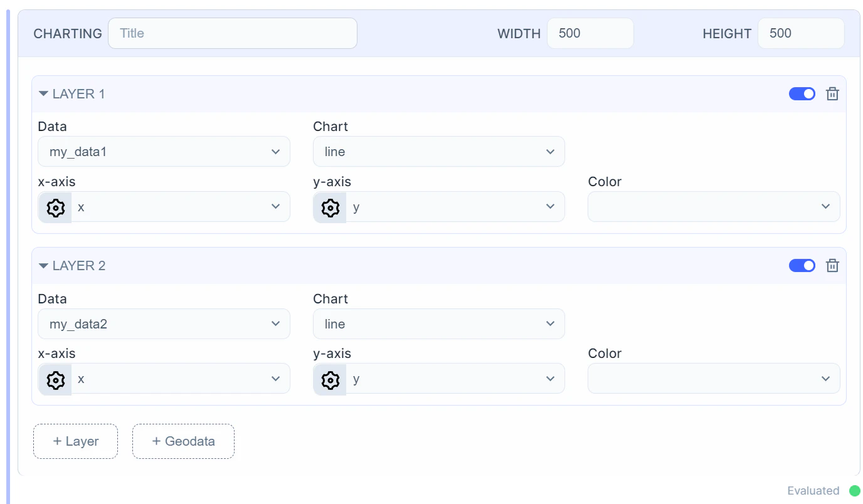The height and width of the screenshot is (504, 863).
Task: Toggle Layer 2 visibility switch
Action: (x=802, y=266)
